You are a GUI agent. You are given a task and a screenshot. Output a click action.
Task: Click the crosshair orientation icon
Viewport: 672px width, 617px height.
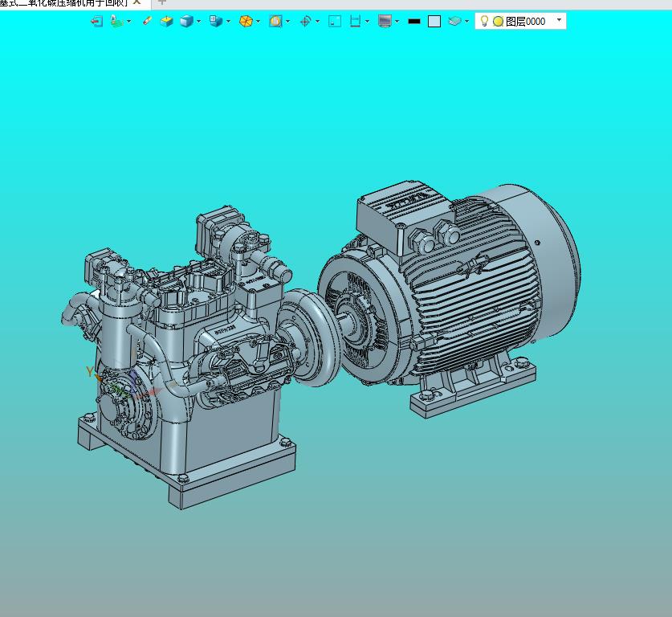coord(305,22)
